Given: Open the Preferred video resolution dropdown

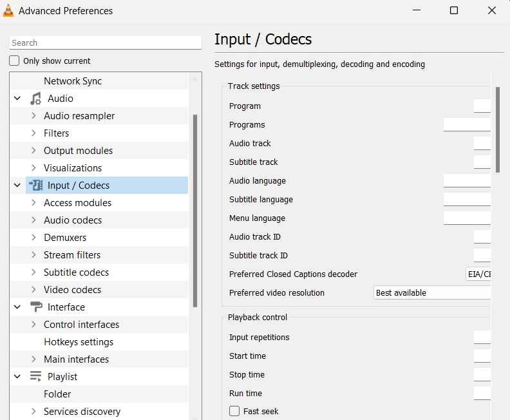Looking at the screenshot, I should point(432,293).
